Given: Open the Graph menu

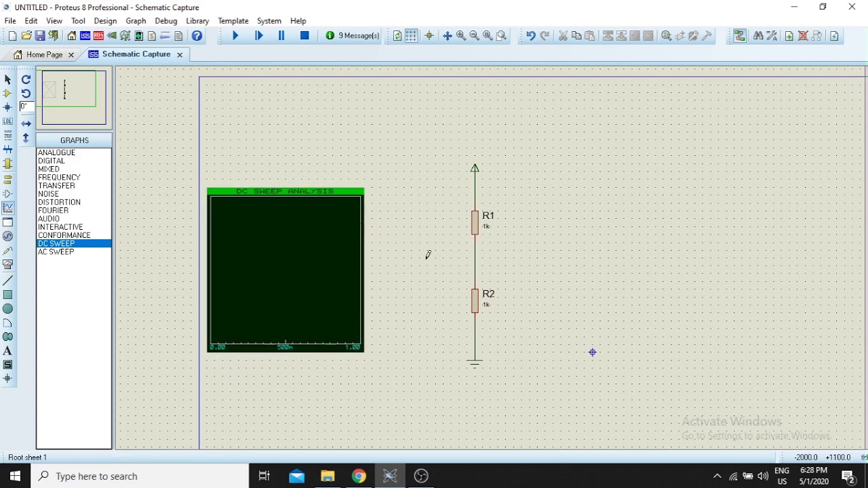Looking at the screenshot, I should click(x=136, y=21).
